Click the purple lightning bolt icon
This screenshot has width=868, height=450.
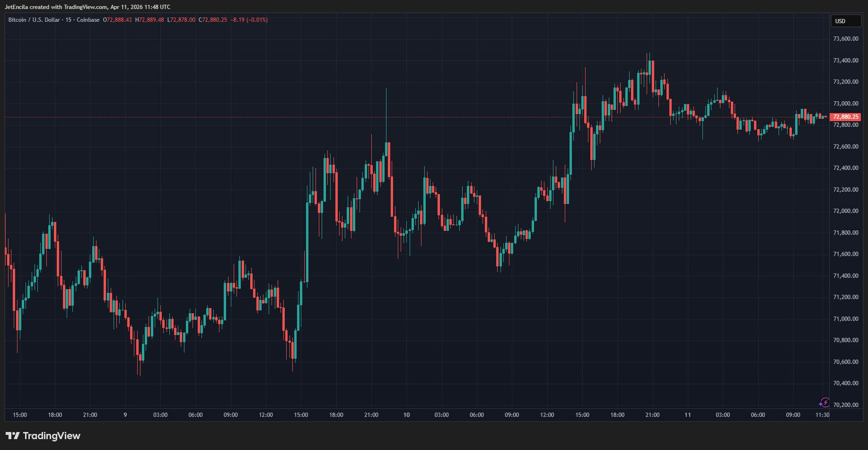824,403
